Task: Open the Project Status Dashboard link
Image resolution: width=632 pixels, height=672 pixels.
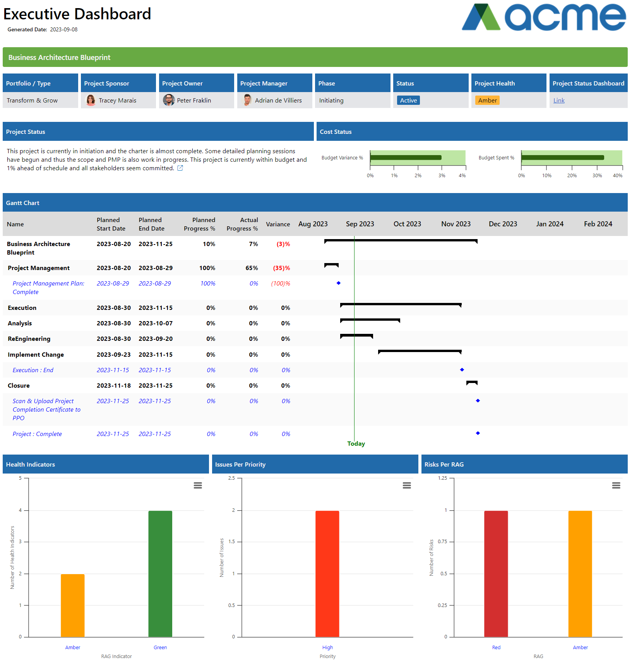Action: 558,100
